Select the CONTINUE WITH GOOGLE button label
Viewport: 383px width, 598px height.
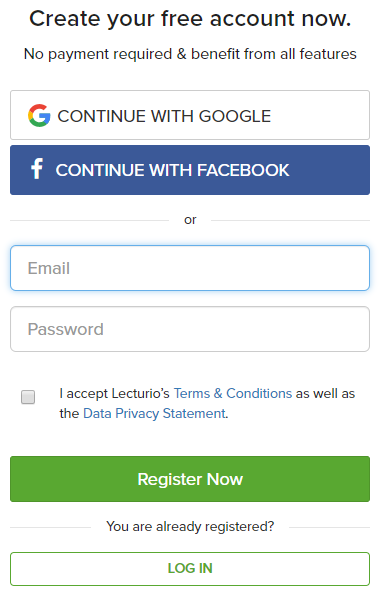tap(164, 116)
